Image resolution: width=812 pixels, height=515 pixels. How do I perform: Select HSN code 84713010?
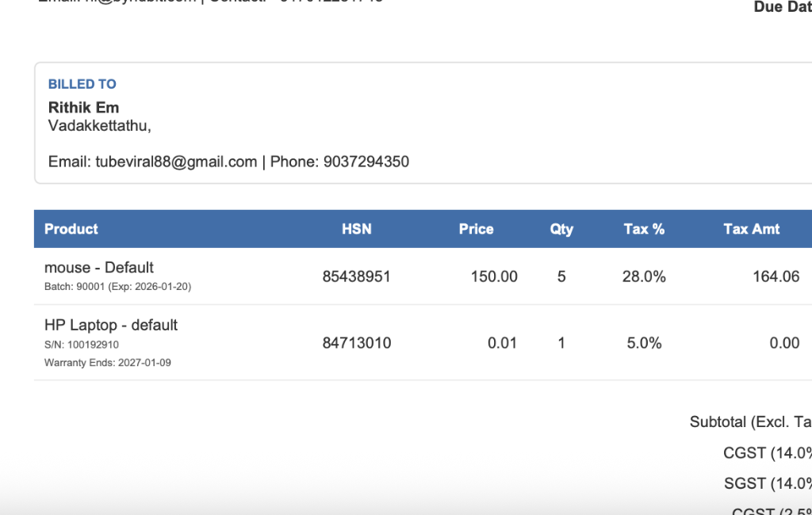point(356,343)
